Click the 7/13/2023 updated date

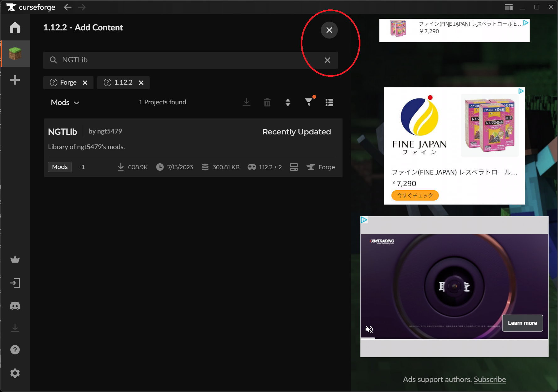pos(175,167)
